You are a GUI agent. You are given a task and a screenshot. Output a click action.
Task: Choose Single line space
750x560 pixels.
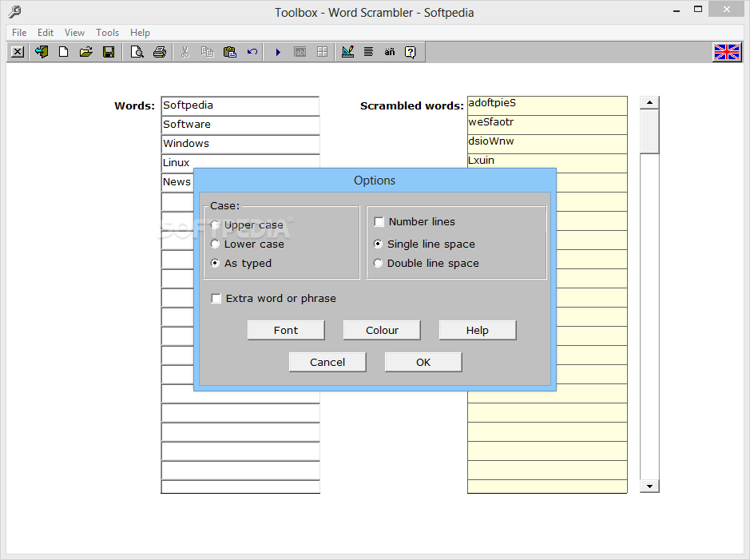click(x=424, y=244)
